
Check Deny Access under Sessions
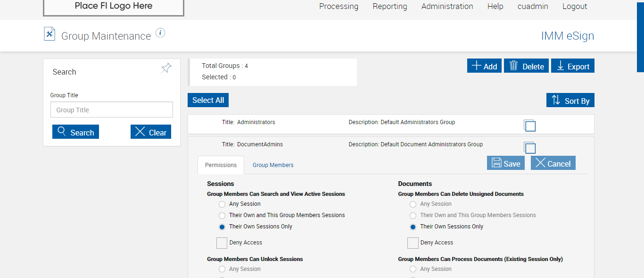222,243
